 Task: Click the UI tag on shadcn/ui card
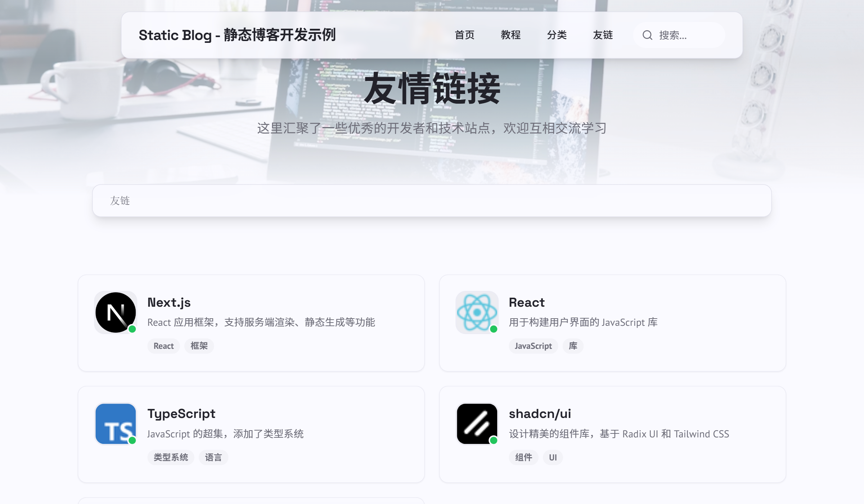click(x=553, y=458)
